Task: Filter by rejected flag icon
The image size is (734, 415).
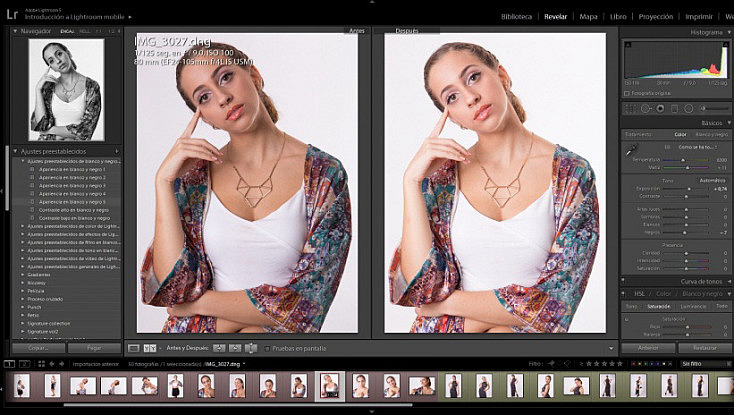Action: tap(567, 364)
